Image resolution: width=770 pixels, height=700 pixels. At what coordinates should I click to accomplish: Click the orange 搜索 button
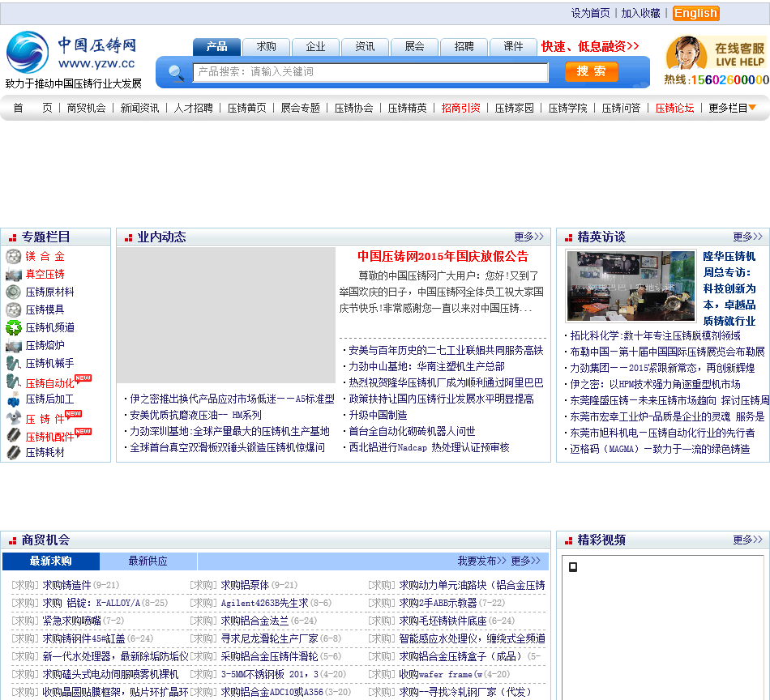[x=591, y=71]
